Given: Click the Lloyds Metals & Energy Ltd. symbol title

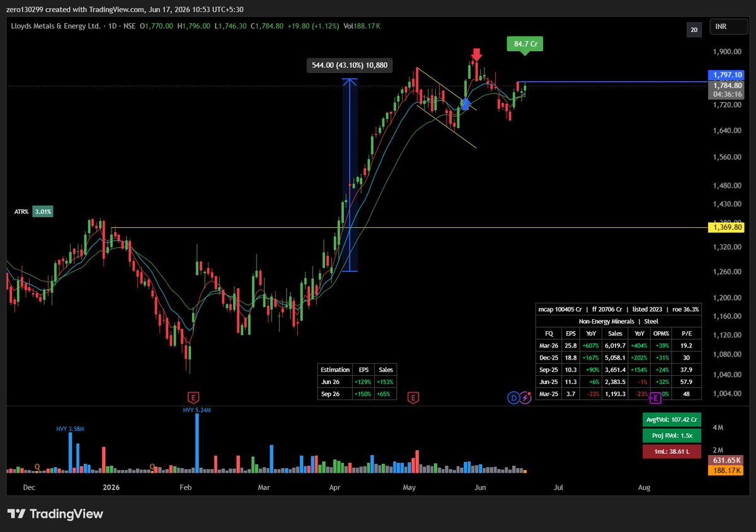Looking at the screenshot, I should click(x=55, y=26).
